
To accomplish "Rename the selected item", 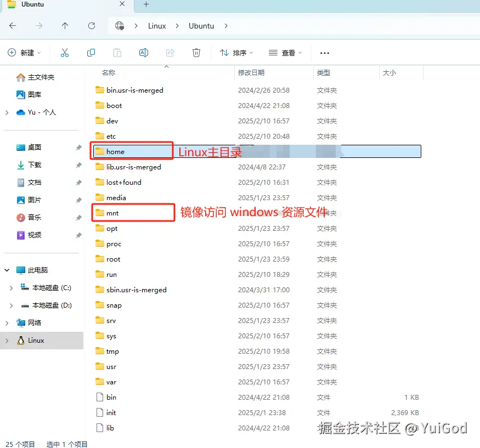I will [144, 53].
